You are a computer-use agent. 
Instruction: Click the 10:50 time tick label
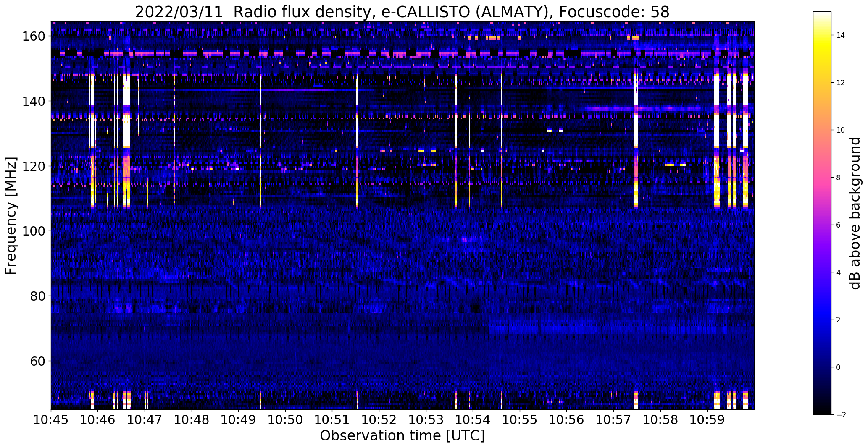285,420
